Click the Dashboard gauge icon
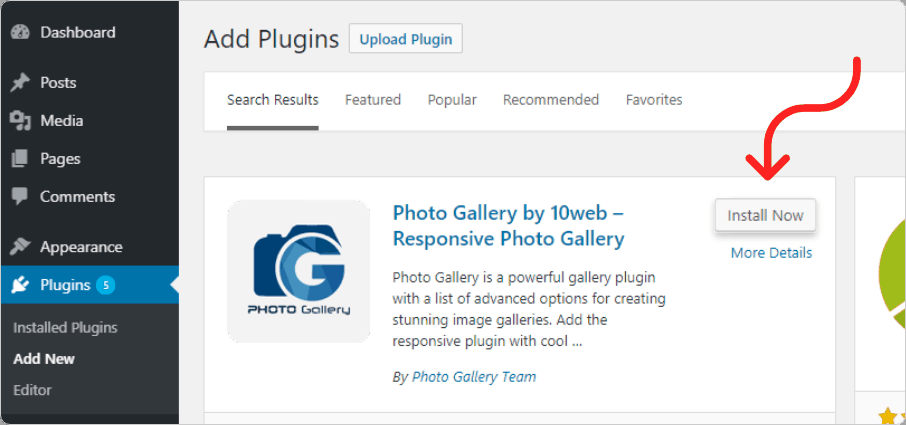906x425 pixels. click(x=20, y=32)
